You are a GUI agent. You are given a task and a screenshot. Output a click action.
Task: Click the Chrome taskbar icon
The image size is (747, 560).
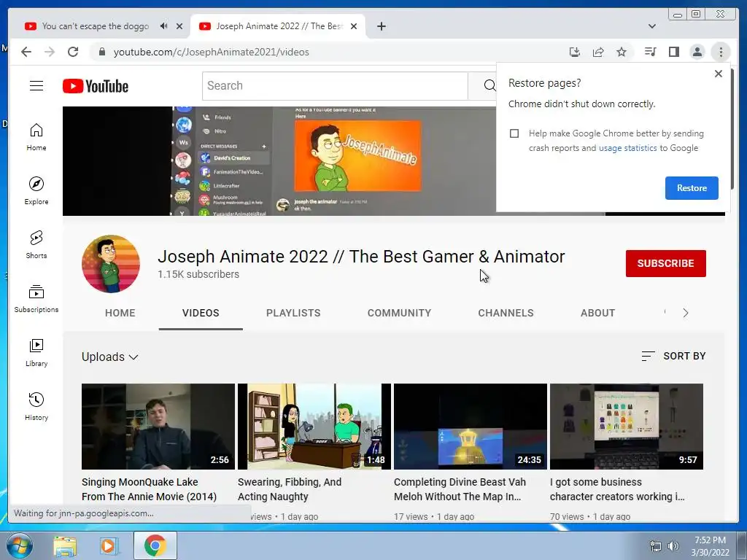pos(155,545)
